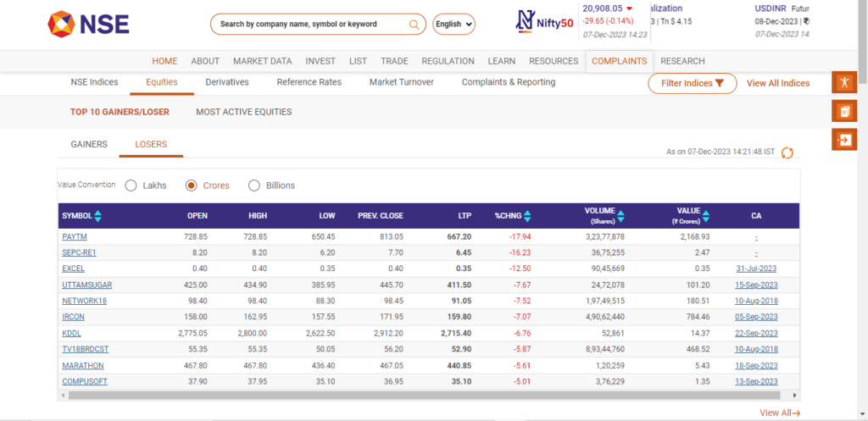868x421 pixels.
Task: Switch to LOSERS tab
Action: tap(151, 144)
